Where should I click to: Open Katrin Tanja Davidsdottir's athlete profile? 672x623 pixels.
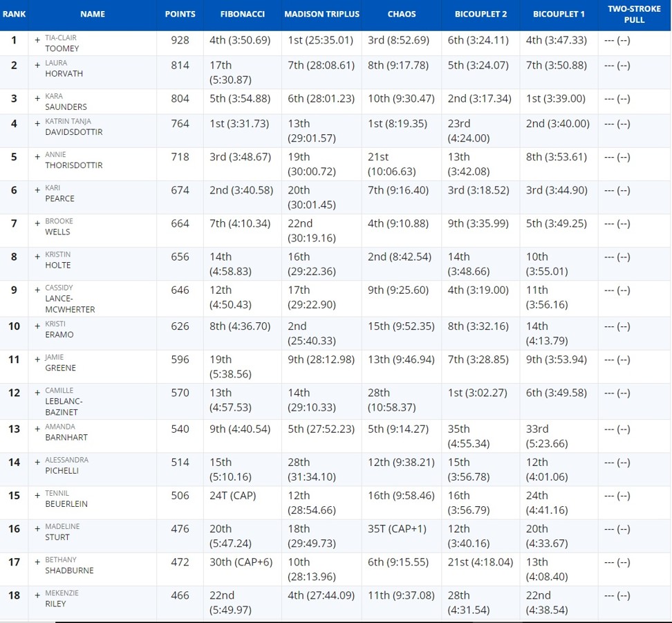(x=74, y=127)
